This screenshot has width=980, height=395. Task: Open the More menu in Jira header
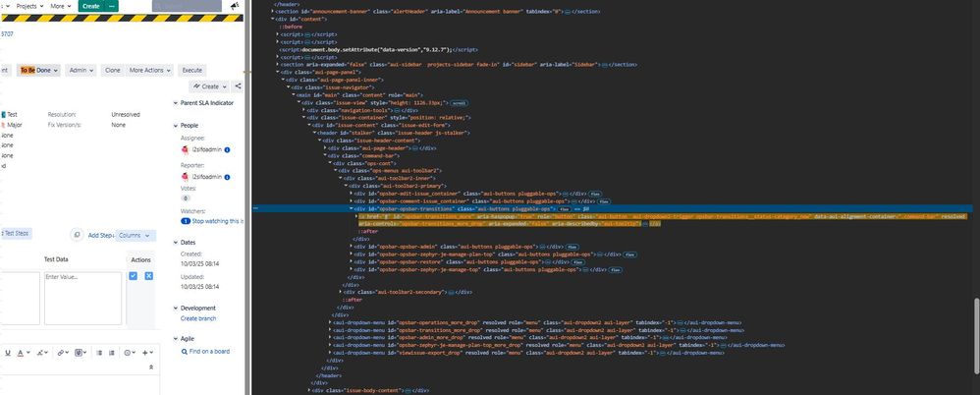click(61, 6)
